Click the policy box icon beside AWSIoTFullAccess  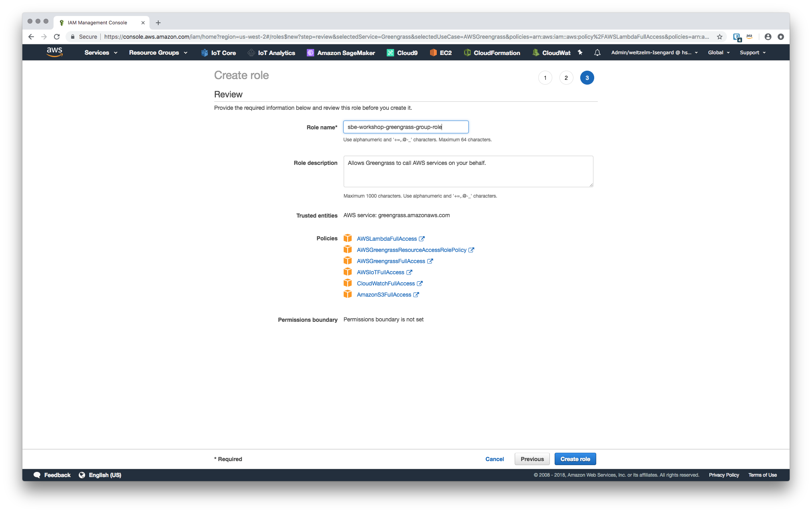tap(348, 272)
